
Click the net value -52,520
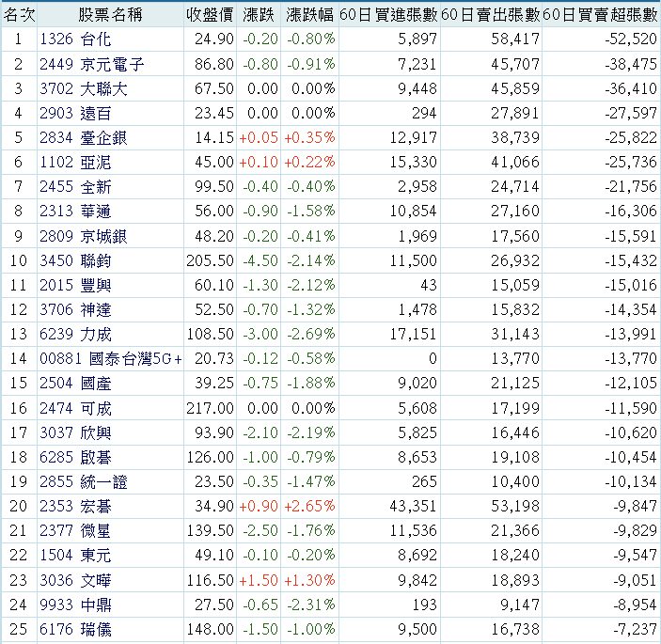631,39
